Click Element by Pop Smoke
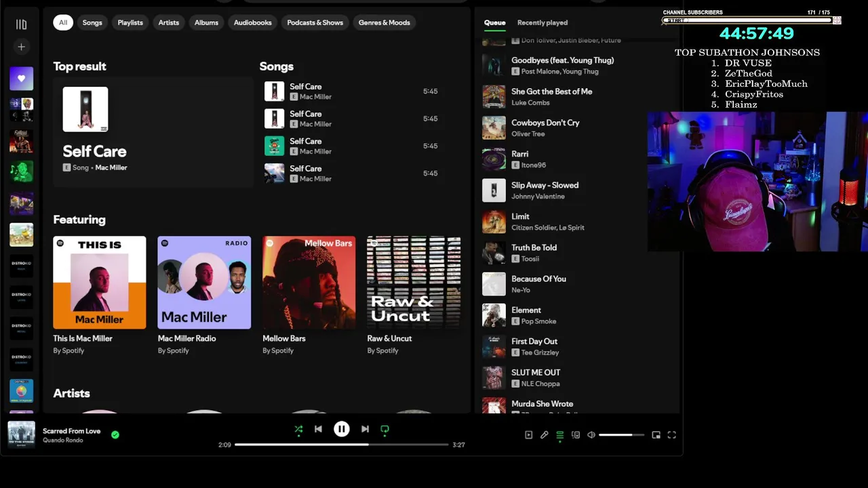 [x=526, y=310]
